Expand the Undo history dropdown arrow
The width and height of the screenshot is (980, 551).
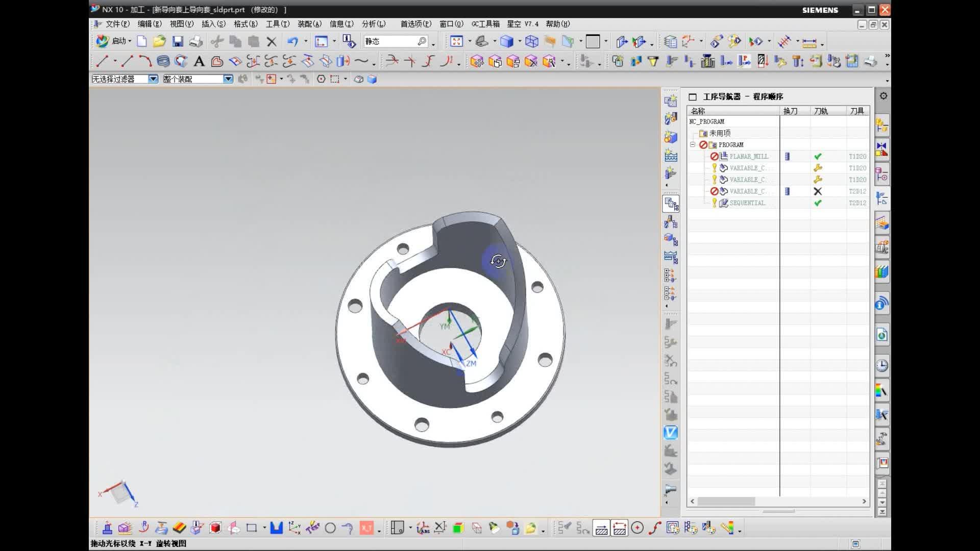[306, 42]
